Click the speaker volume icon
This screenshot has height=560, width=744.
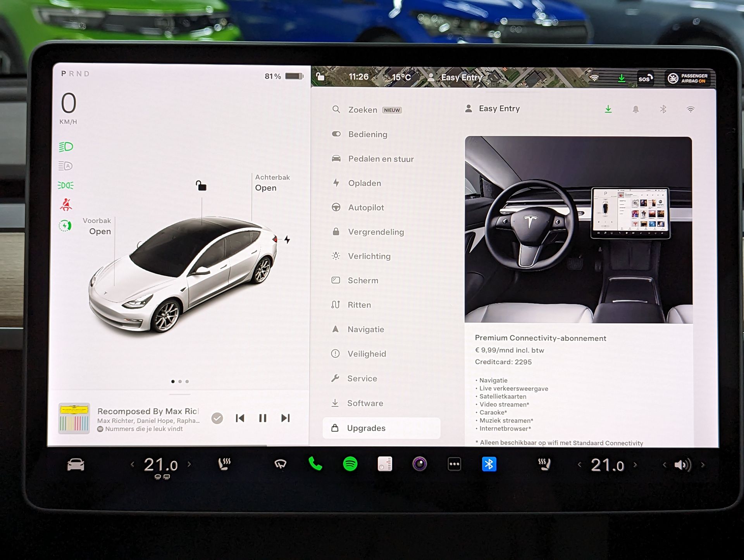pos(682,465)
